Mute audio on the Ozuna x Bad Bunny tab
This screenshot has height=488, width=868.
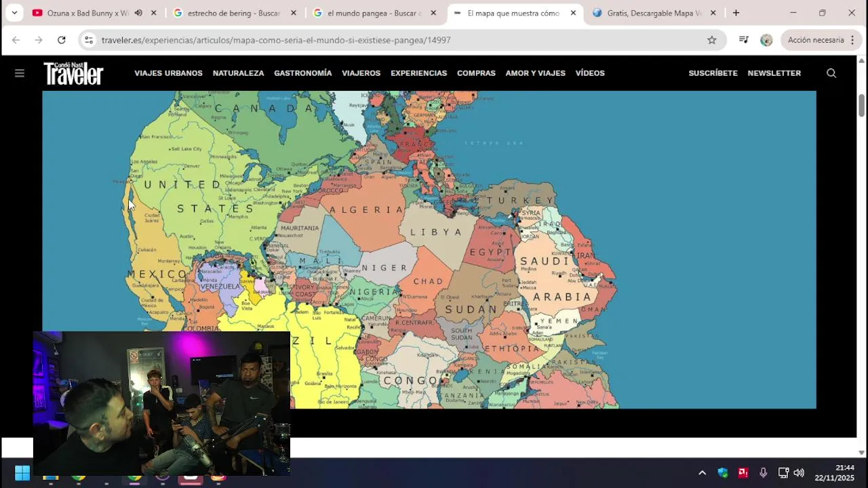pos(138,13)
